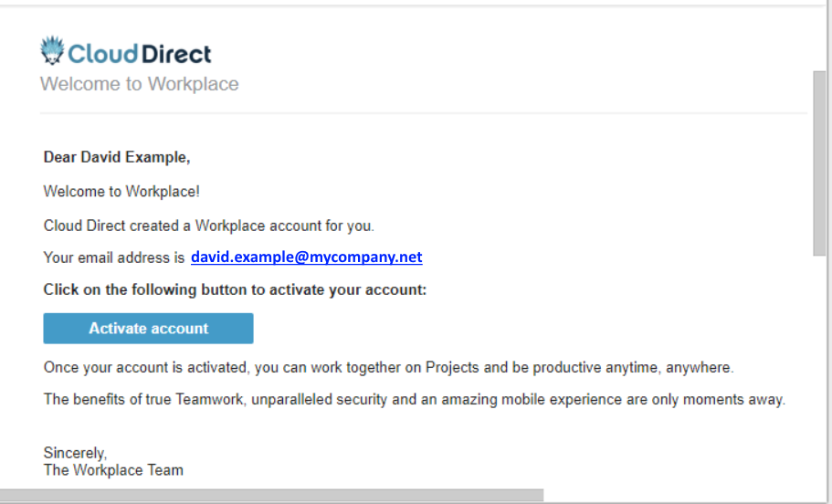Click the benefits of true Teamwork sentence
This screenshot has width=832, height=504.
coord(415,399)
